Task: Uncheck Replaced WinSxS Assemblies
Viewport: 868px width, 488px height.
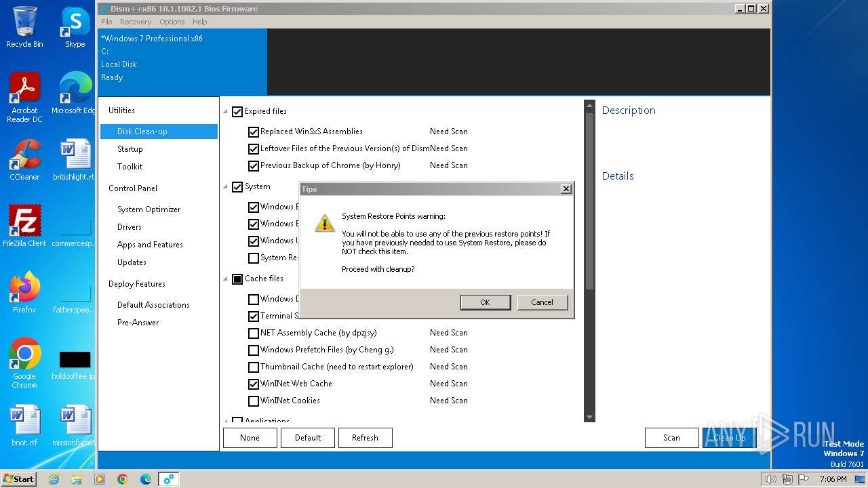Action: [x=254, y=131]
